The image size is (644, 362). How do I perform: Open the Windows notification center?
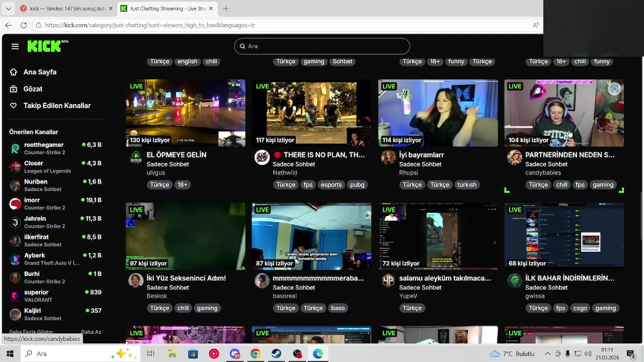pos(630,354)
